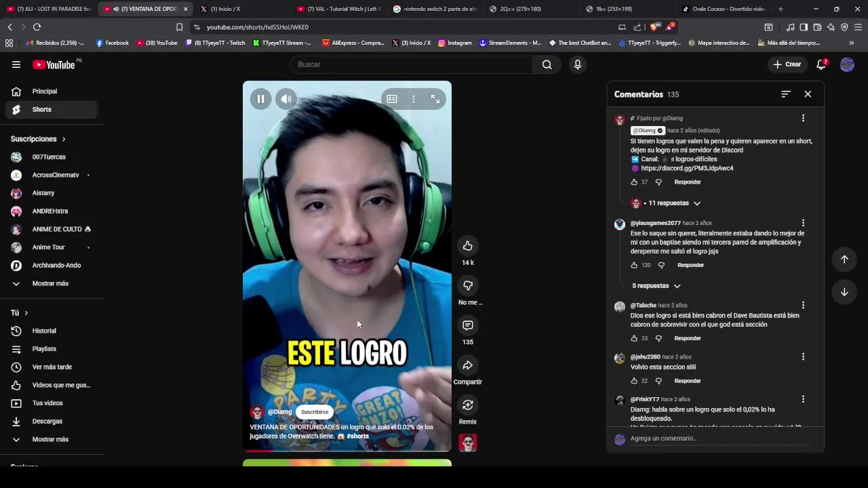The height and width of the screenshot is (488, 868).
Task: Show hidden bookmarks with double chevron
Action: (851, 43)
